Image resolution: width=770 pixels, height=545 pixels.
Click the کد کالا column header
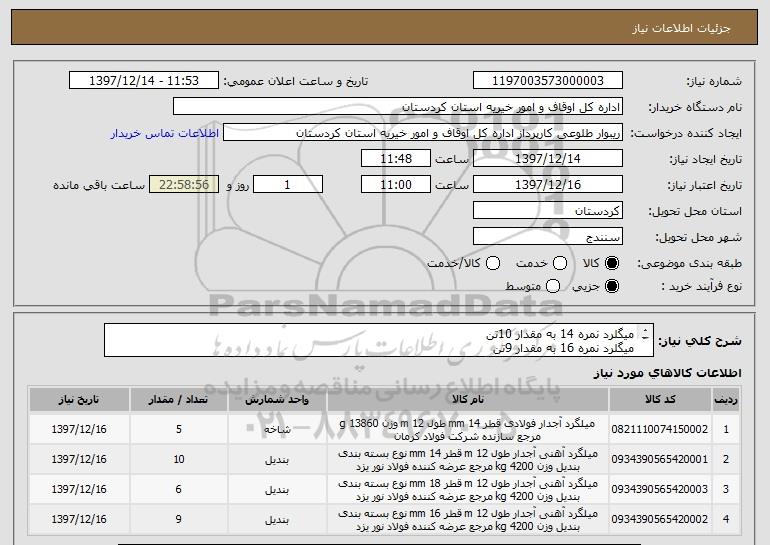(660, 400)
